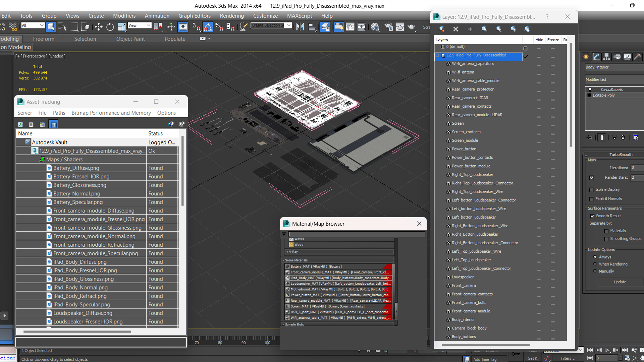Open the Create command panel tab
Screen dimensions: 644x362
point(586,57)
